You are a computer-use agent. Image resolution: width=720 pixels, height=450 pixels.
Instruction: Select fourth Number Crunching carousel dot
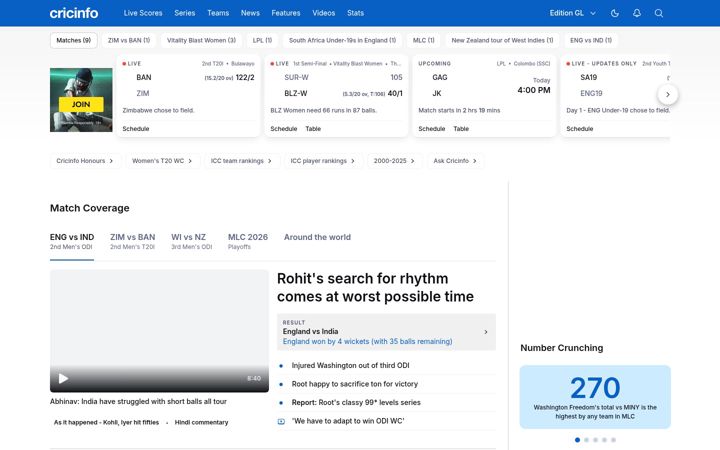pos(604,440)
